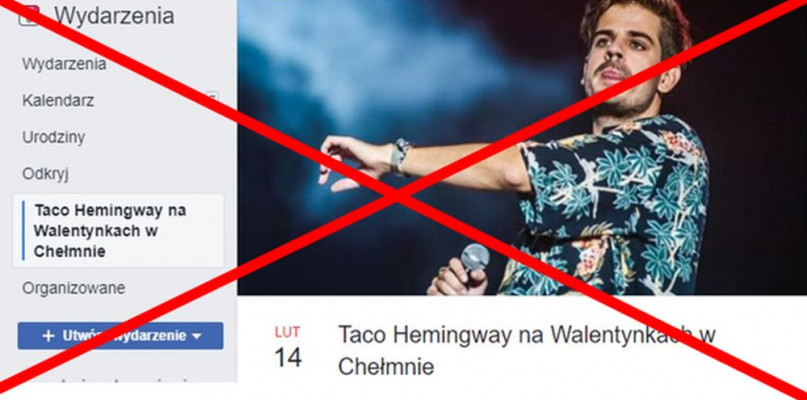Click the blue selection bar of active event
Screen dimensions: 807x400
point(23,231)
